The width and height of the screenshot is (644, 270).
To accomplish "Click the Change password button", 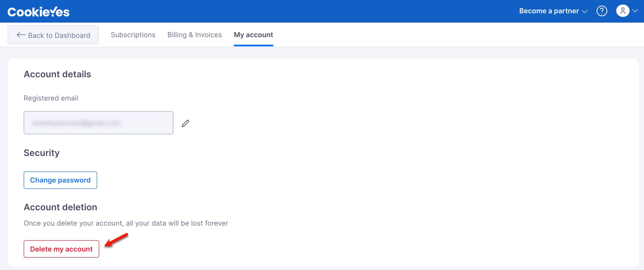I will (60, 180).
